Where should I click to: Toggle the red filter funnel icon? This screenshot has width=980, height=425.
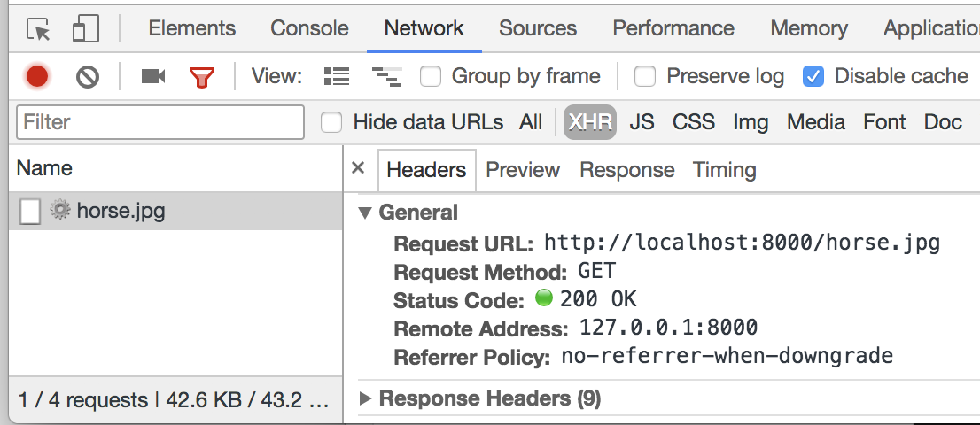click(202, 77)
